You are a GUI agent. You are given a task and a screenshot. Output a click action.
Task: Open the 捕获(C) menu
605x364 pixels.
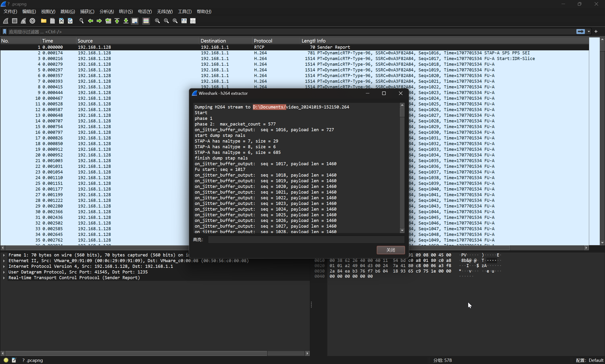(87, 12)
